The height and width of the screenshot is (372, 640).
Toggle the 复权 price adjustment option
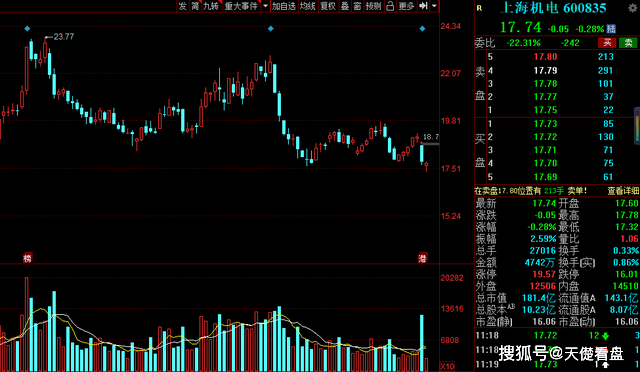point(328,6)
